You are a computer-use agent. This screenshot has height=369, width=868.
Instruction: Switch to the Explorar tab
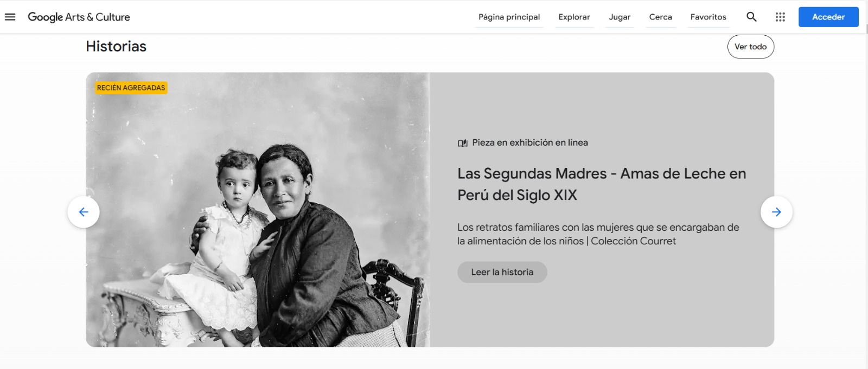(x=574, y=17)
